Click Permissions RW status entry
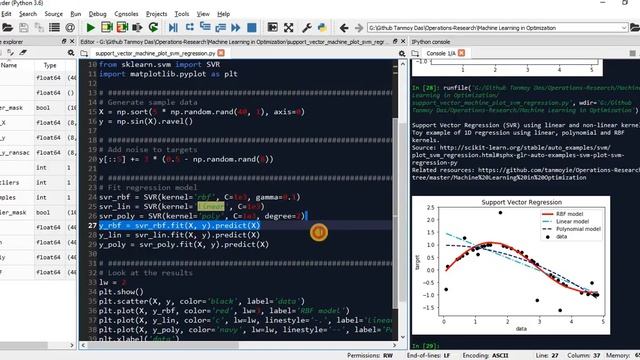Image resolution: width=640 pixels, height=360 pixels. (370, 356)
